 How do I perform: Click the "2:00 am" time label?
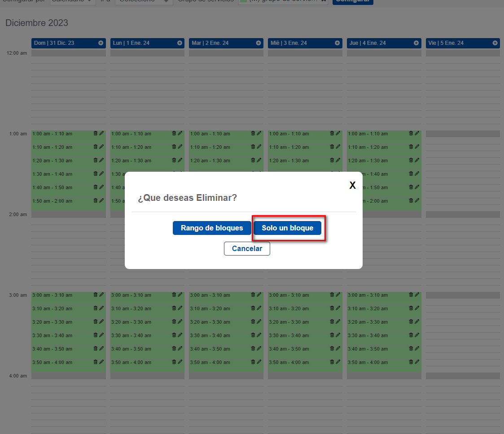pyautogui.click(x=18, y=215)
